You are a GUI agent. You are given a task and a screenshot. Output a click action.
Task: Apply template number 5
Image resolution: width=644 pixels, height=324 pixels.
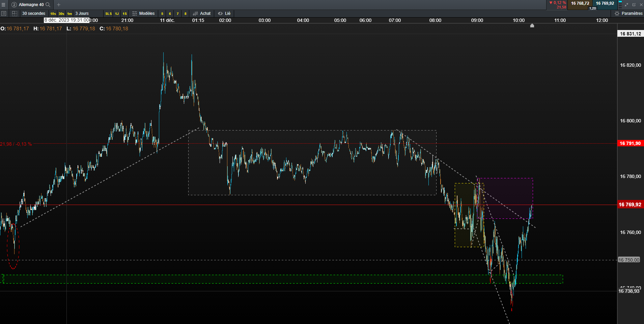pos(162,14)
